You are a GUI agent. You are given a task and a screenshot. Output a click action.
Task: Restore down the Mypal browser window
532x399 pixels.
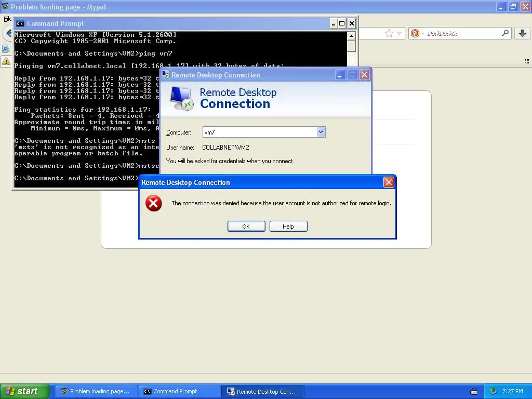click(x=513, y=6)
